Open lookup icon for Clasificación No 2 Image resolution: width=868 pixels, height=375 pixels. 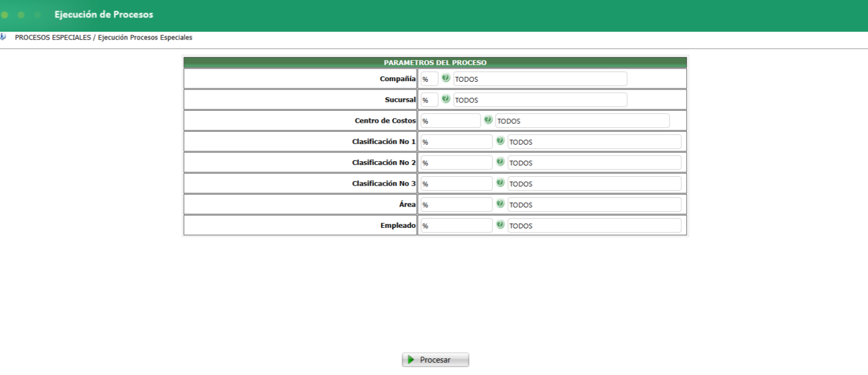[500, 162]
